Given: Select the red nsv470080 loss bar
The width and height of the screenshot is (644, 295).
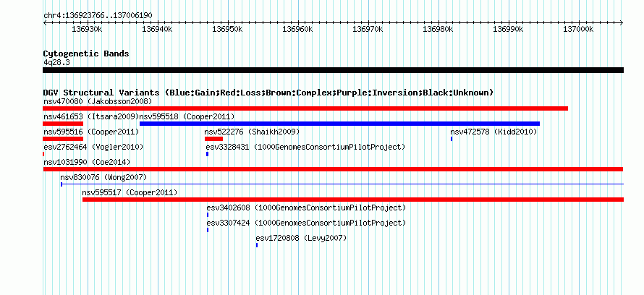Looking at the screenshot, I should 305,108.
